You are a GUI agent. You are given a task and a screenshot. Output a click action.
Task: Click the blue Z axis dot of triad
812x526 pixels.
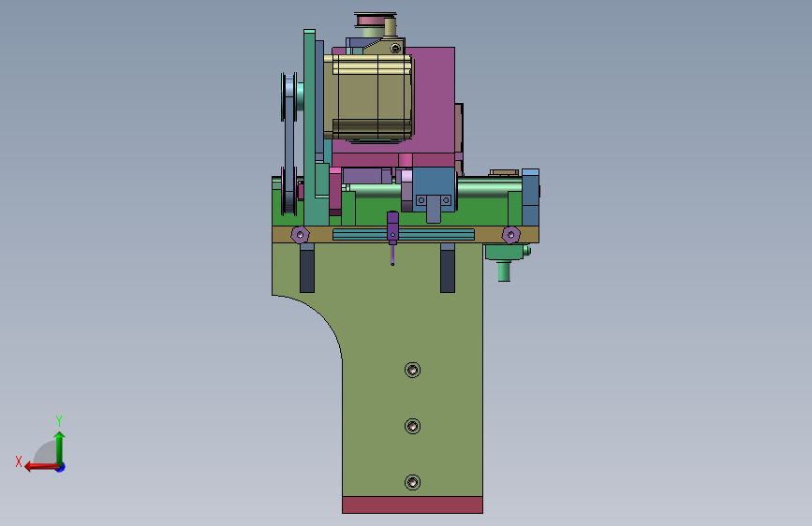(61, 467)
